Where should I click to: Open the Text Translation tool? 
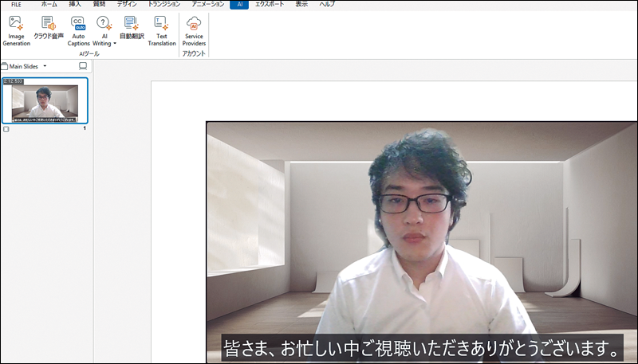pos(162,29)
